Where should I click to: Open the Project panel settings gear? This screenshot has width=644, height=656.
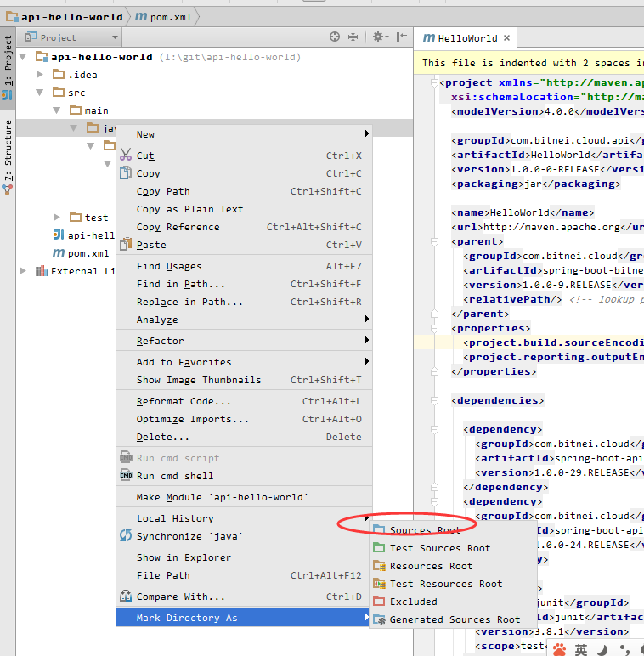(380, 37)
